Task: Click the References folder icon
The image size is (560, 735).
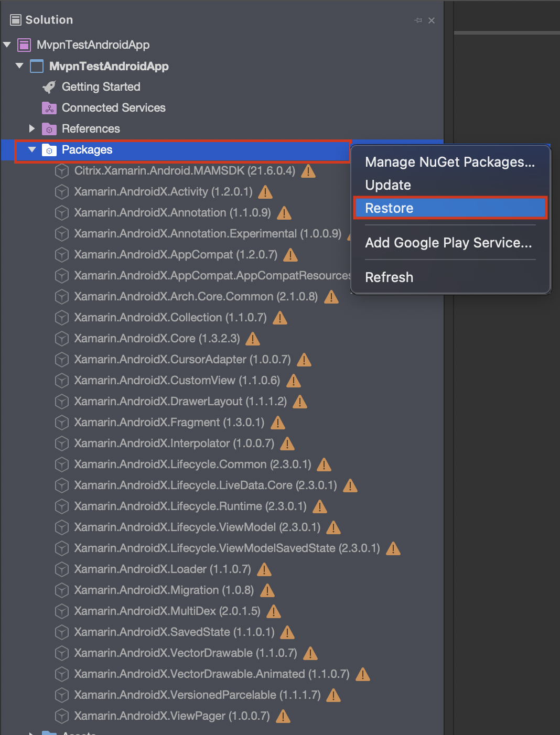Action: click(x=49, y=129)
